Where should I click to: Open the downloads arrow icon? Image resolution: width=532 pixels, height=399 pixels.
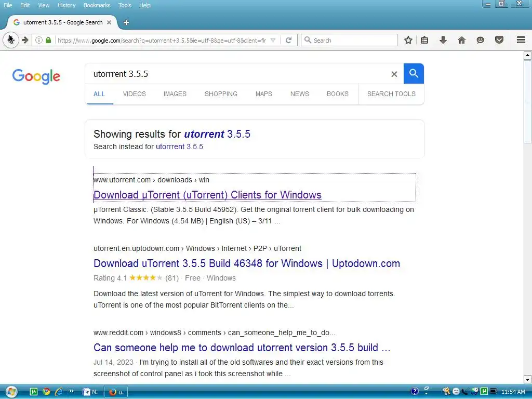tap(443, 41)
